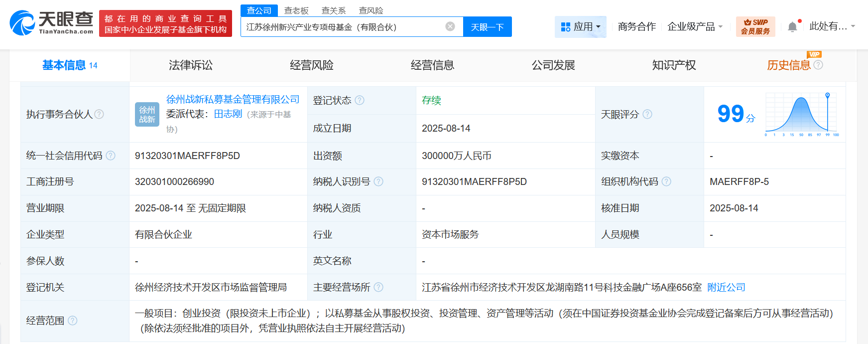Viewport: 868px width, 344px height.
Task: Click the SVIP member service badge
Action: pos(755,27)
